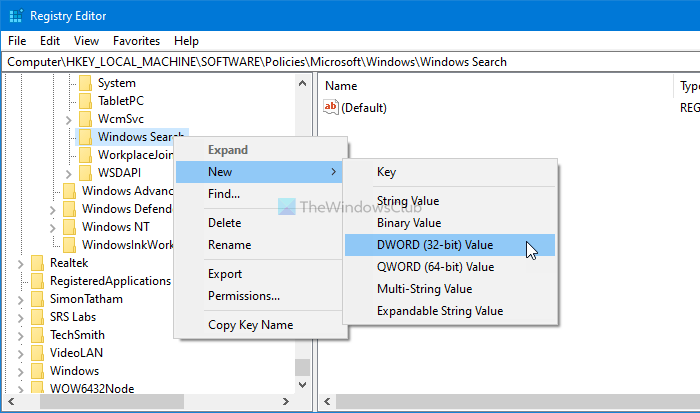
Task: Click the System key folder icon
Action: (x=85, y=83)
